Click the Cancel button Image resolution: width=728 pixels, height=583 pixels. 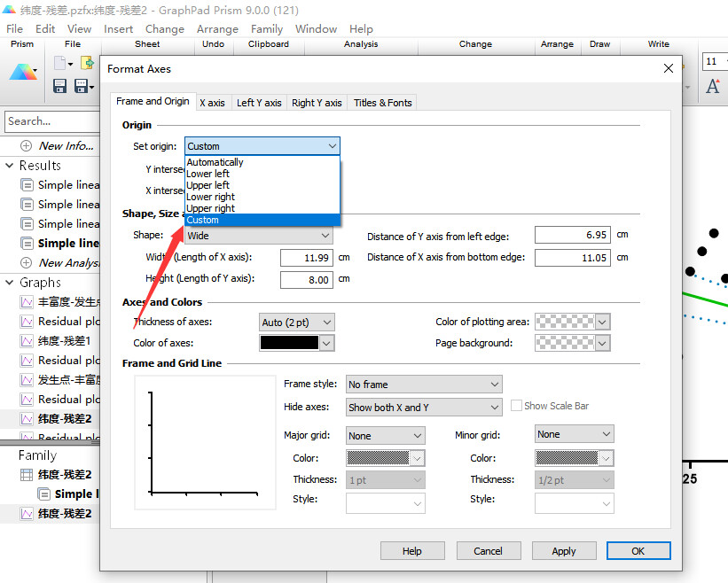coord(489,550)
